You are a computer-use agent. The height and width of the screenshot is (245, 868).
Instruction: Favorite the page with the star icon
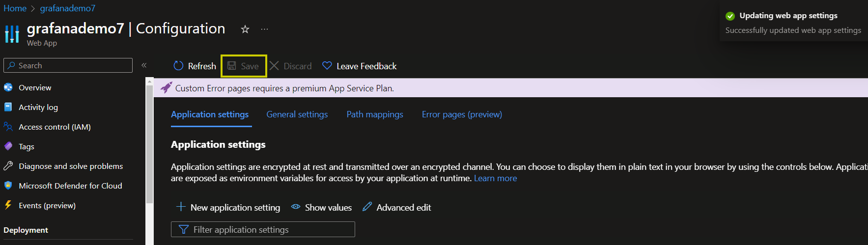click(245, 29)
